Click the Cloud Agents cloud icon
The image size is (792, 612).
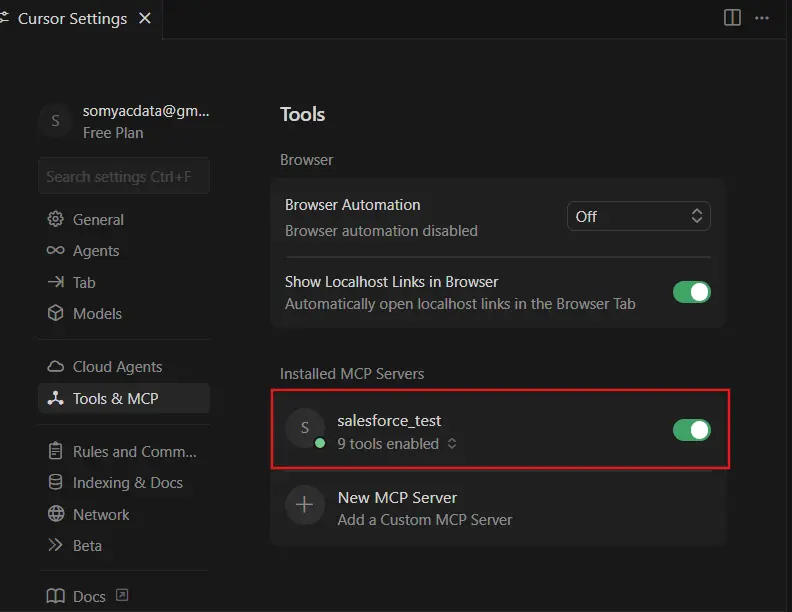56,366
